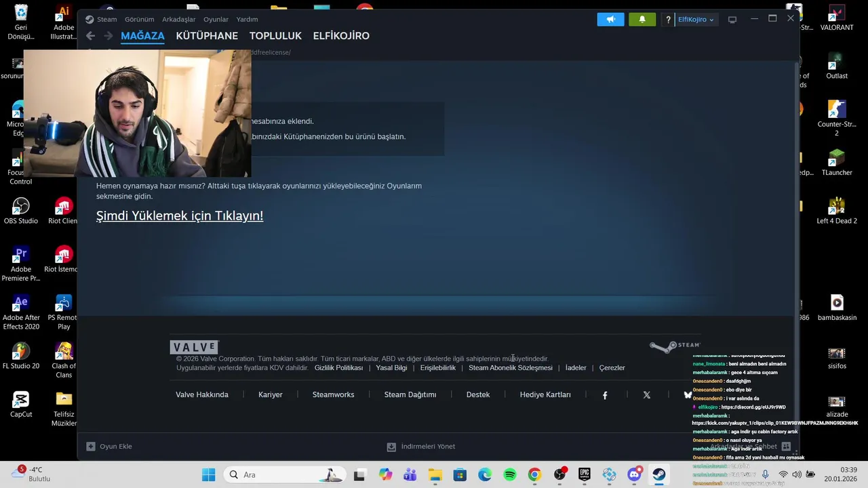Open Microsoft Edge from the taskbar
The height and width of the screenshot is (488, 868).
pyautogui.click(x=485, y=474)
